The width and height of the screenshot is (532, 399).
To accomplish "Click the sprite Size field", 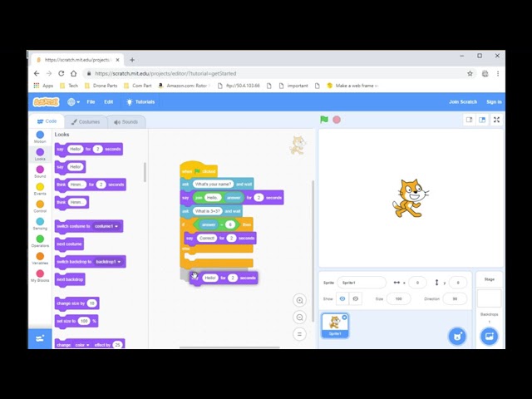I will [x=398, y=298].
